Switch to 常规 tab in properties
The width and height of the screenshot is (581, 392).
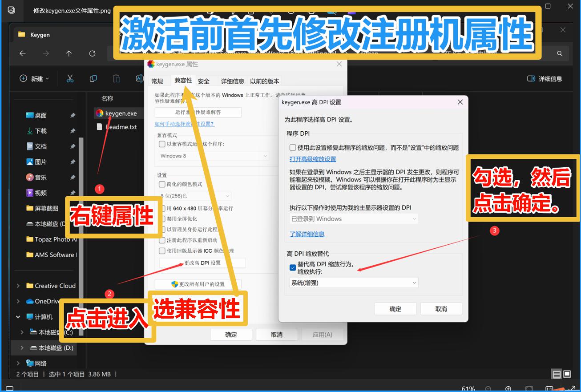(x=157, y=81)
